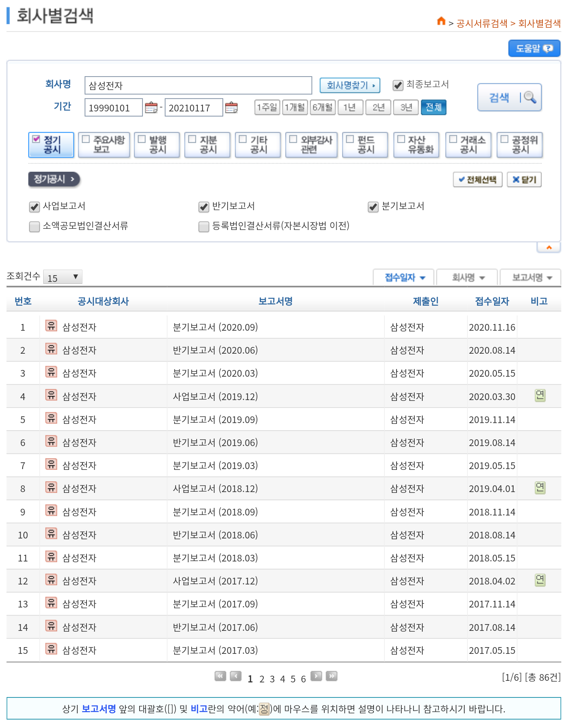Image resolution: width=571 pixels, height=728 pixels.
Task: Select the 6개월 period
Action: pos(323,107)
